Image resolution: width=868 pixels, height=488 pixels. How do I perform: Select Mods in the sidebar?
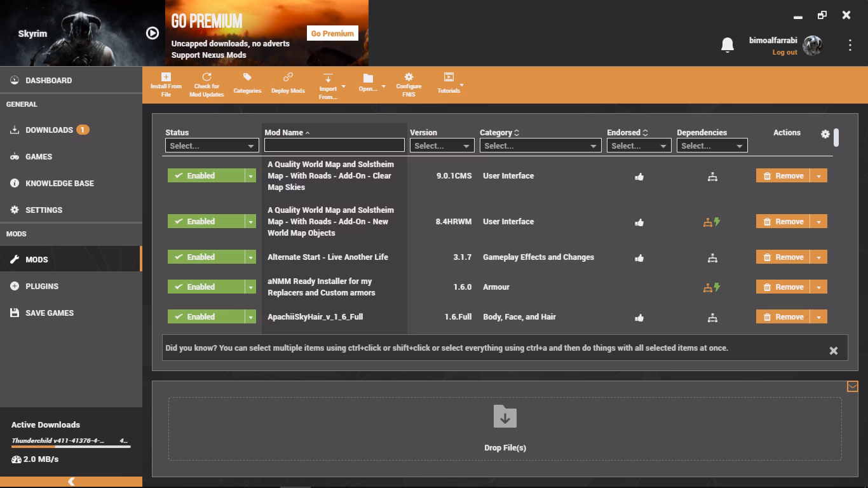71,259
